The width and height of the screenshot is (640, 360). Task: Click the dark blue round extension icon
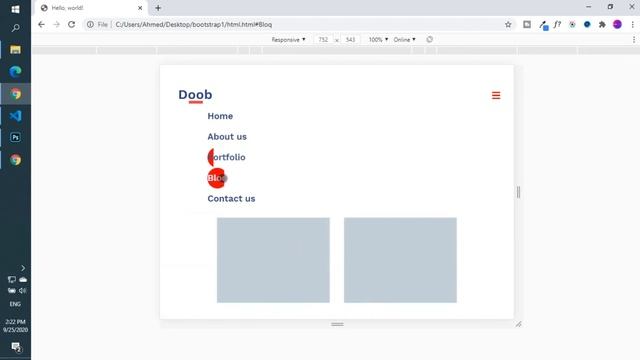tap(587, 24)
